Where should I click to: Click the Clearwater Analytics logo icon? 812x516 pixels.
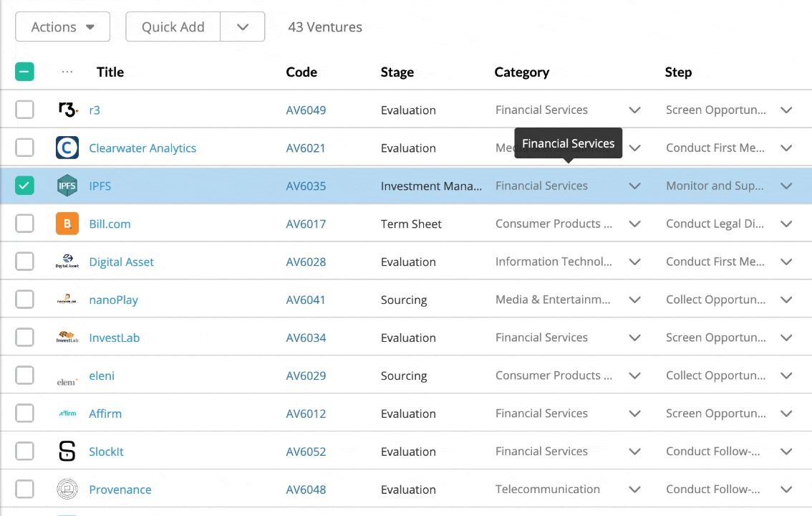tap(67, 148)
